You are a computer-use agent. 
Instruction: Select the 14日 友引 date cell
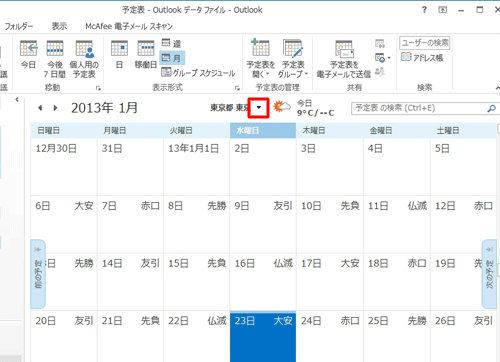pyautogui.click(x=130, y=282)
